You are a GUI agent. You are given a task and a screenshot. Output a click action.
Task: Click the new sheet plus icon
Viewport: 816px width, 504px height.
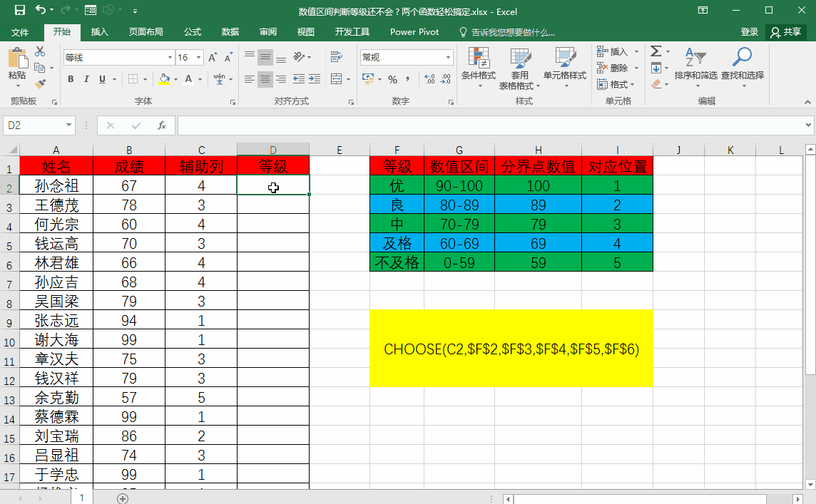[x=122, y=498]
